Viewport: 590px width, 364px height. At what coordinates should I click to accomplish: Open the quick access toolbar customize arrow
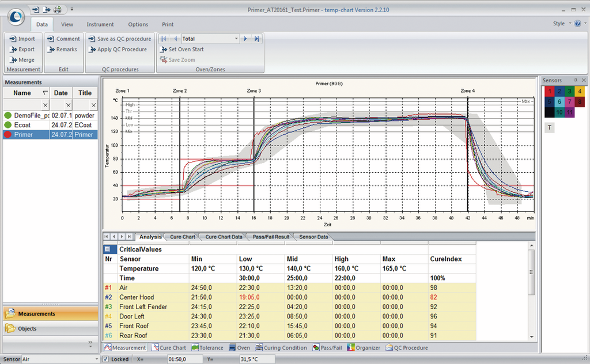tap(72, 9)
